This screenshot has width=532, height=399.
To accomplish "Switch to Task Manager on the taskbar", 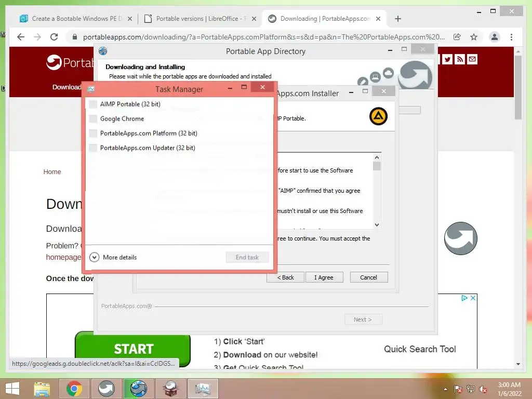I will (x=203, y=389).
